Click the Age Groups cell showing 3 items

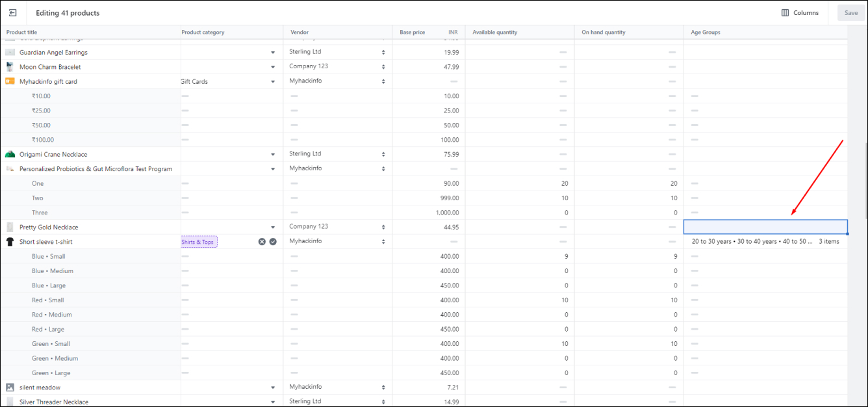[765, 241]
